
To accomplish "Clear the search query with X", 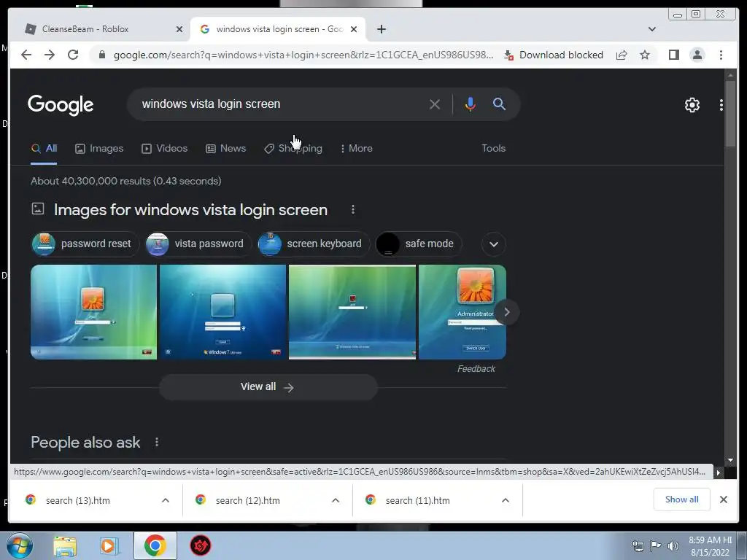I will coord(435,104).
